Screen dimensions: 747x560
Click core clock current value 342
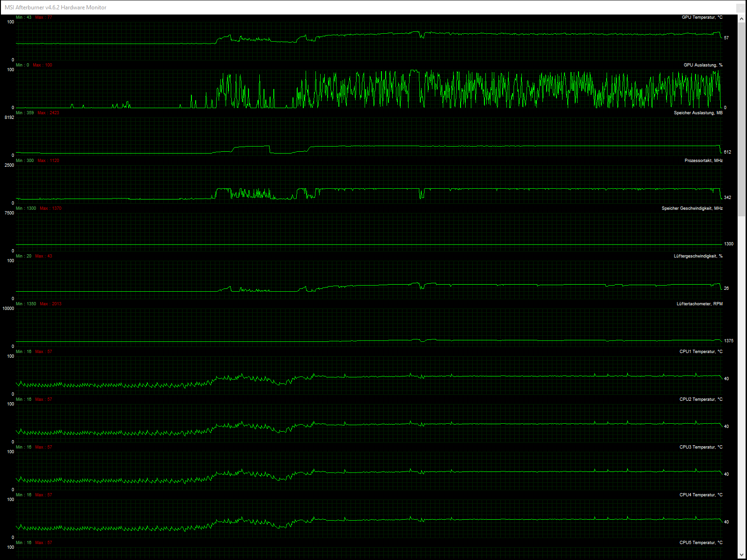727,198
